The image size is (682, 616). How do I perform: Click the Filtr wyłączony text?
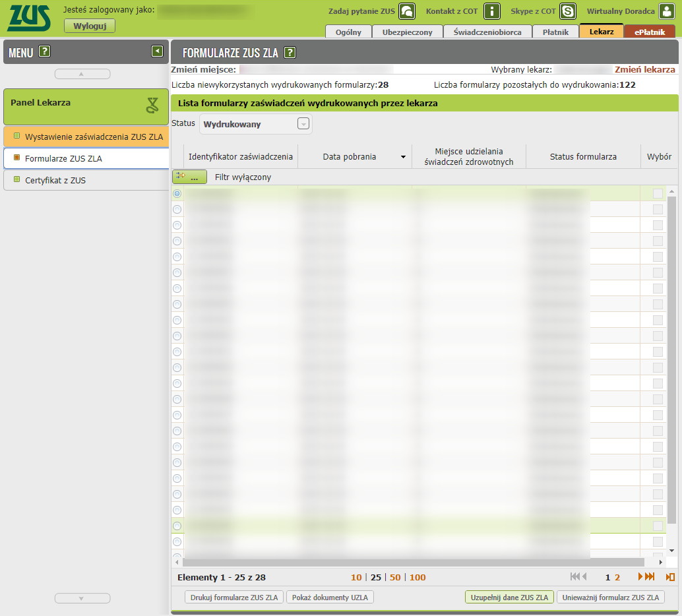click(243, 177)
